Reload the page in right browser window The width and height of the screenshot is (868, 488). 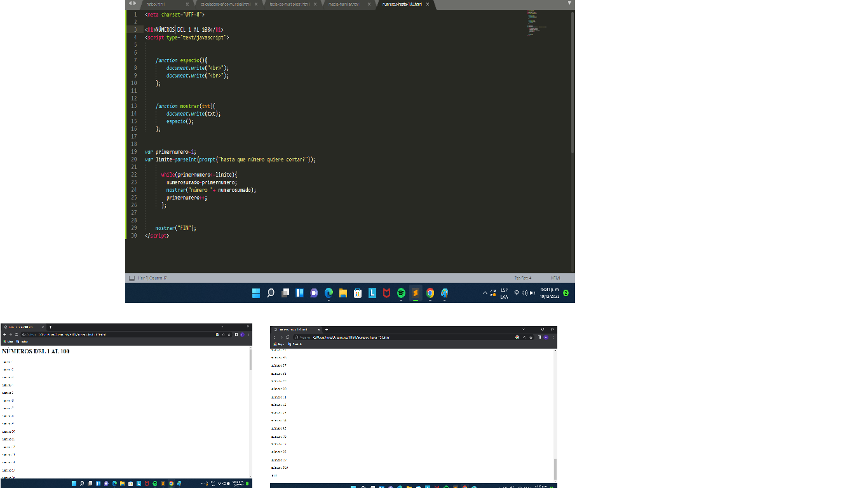click(288, 337)
